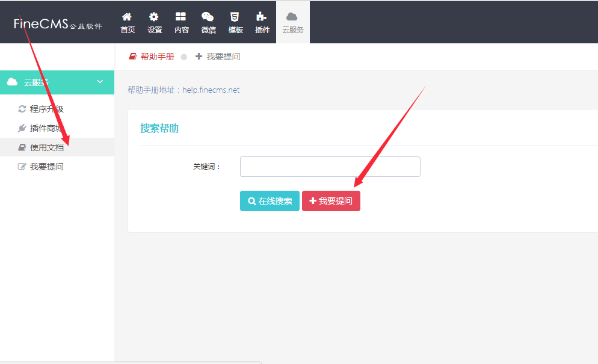Open the 首页 home icon
This screenshot has height=364, width=598.
click(127, 17)
